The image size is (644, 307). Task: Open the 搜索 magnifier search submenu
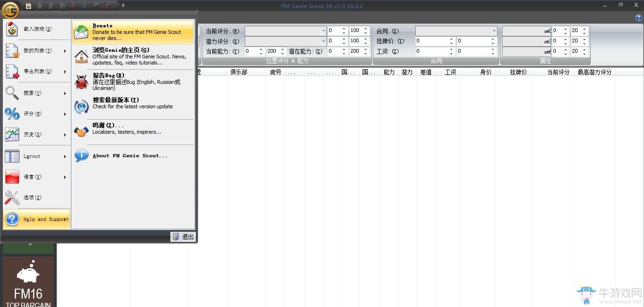pyautogui.click(x=37, y=93)
